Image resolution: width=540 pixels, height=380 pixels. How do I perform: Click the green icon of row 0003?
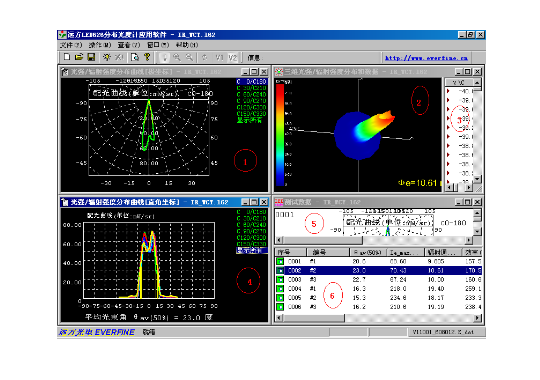[280, 279]
